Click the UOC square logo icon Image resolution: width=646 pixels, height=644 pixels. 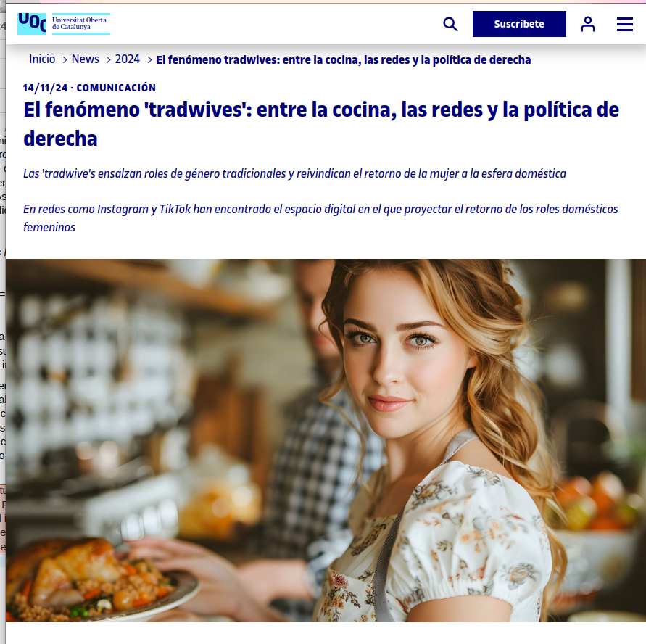[x=32, y=23]
